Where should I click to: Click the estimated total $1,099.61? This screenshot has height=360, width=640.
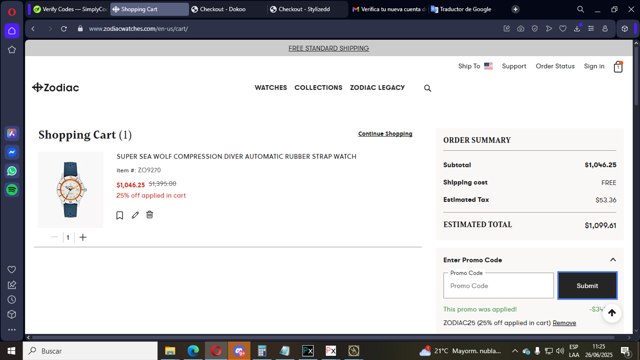[600, 225]
